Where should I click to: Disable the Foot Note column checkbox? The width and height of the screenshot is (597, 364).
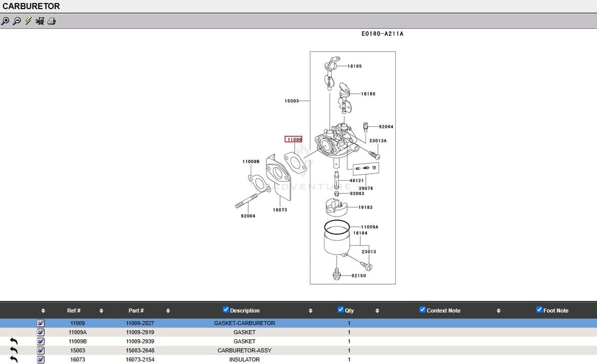pyautogui.click(x=539, y=310)
